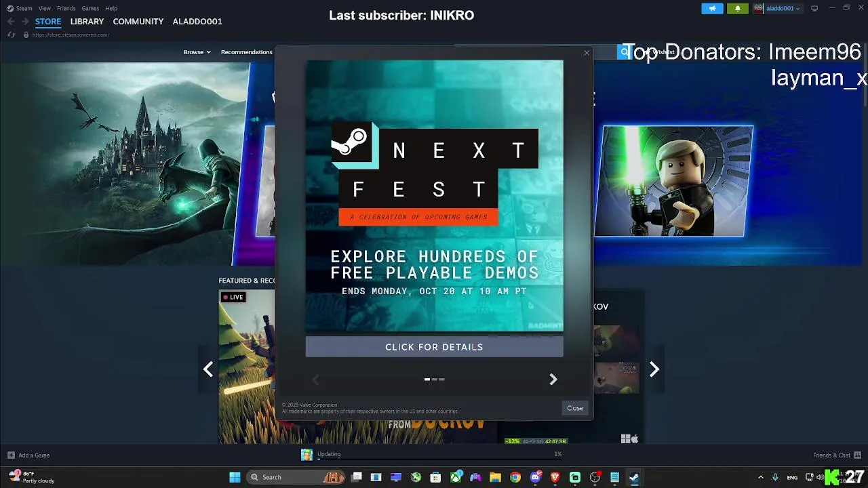Advance featured carousel with right arrow
868x488 pixels.
point(654,369)
